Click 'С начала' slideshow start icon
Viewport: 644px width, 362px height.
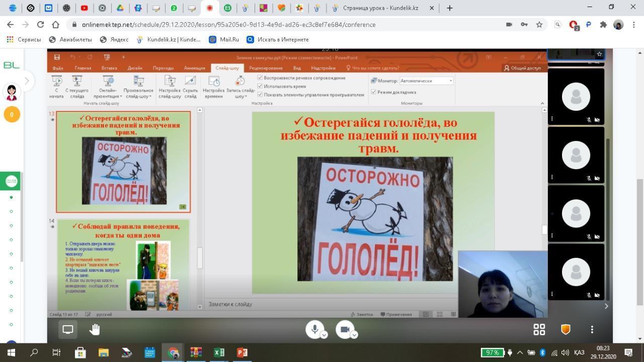tap(57, 82)
